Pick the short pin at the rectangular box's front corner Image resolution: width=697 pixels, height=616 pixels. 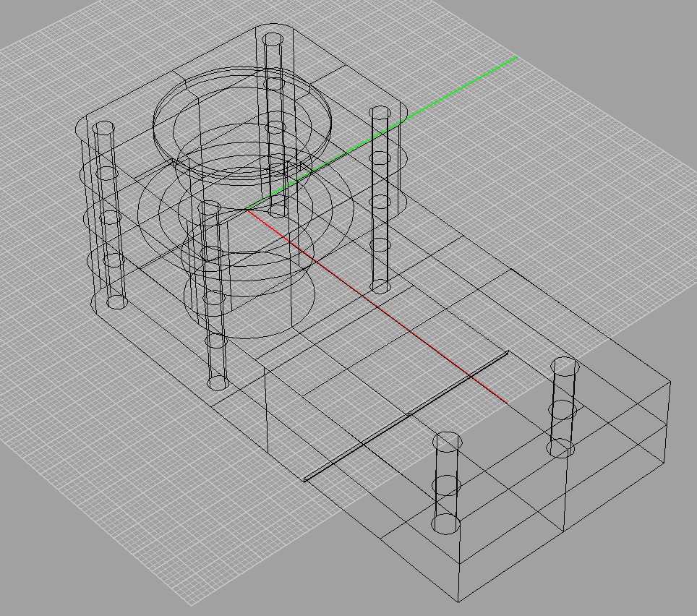click(x=447, y=483)
